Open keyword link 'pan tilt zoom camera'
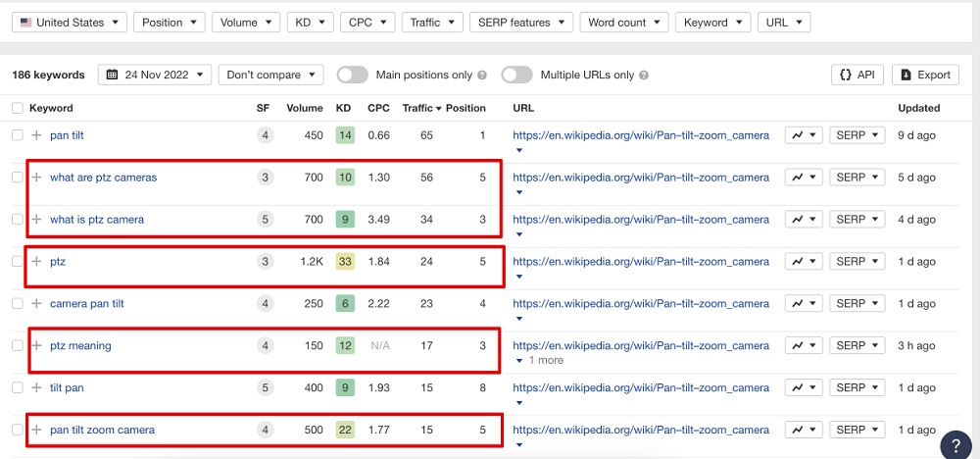Image resolution: width=980 pixels, height=459 pixels. 103,430
